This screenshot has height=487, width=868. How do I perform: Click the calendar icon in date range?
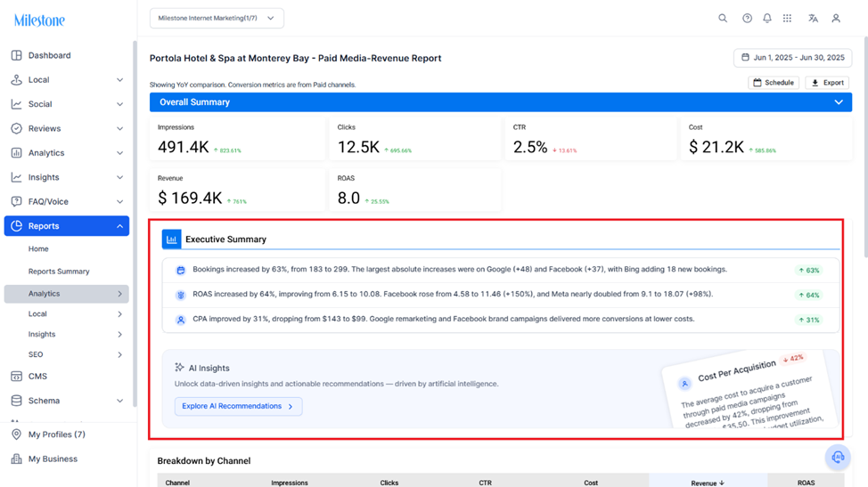click(745, 58)
